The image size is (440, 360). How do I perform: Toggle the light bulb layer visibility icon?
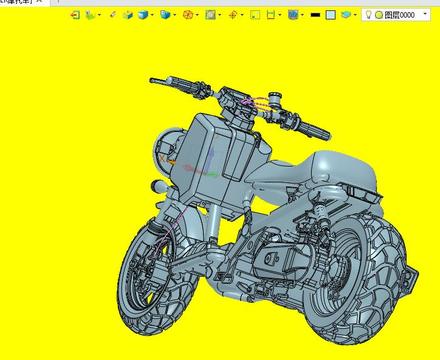pos(368,15)
